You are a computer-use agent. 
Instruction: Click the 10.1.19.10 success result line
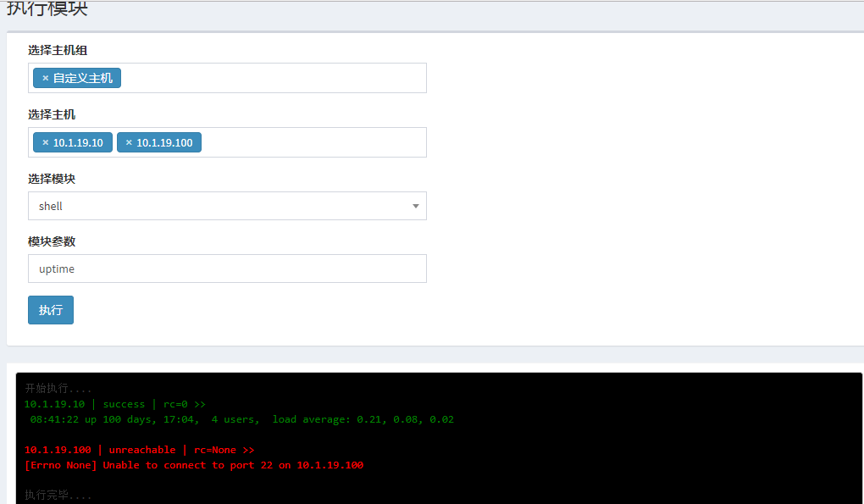pos(114,404)
